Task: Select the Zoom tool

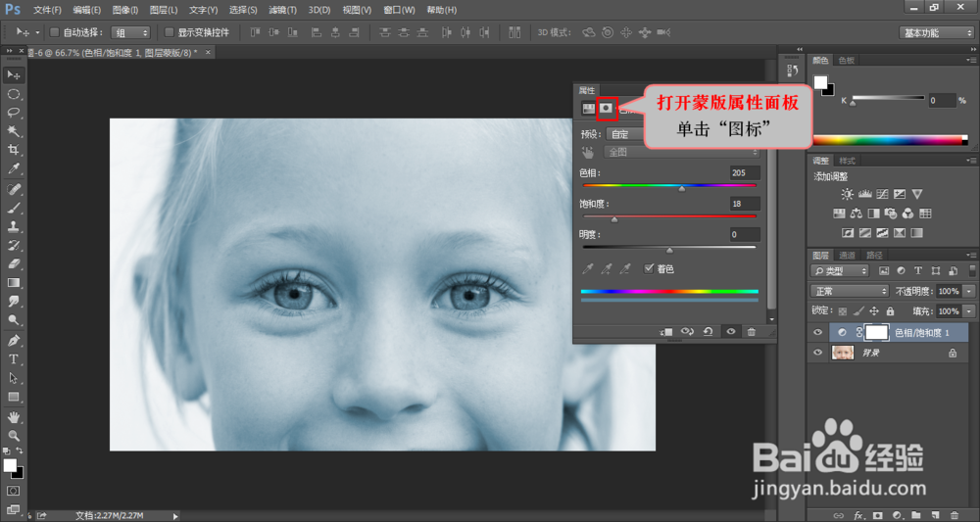Action: tap(13, 435)
